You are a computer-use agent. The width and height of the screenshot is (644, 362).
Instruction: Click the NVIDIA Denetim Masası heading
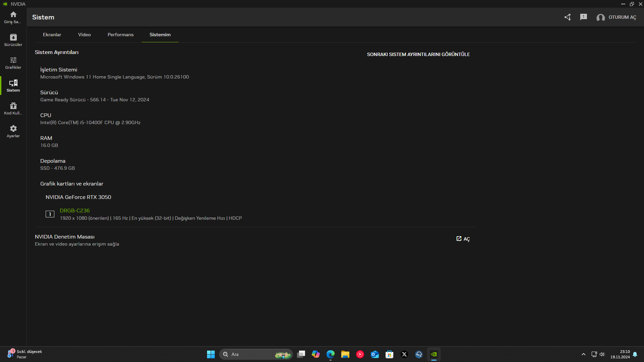click(64, 237)
